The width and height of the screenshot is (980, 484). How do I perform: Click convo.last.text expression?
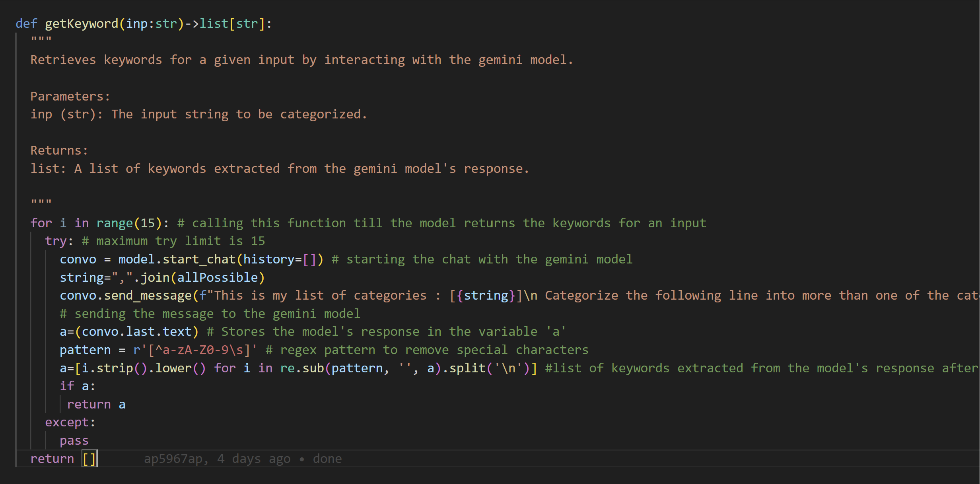click(x=136, y=331)
